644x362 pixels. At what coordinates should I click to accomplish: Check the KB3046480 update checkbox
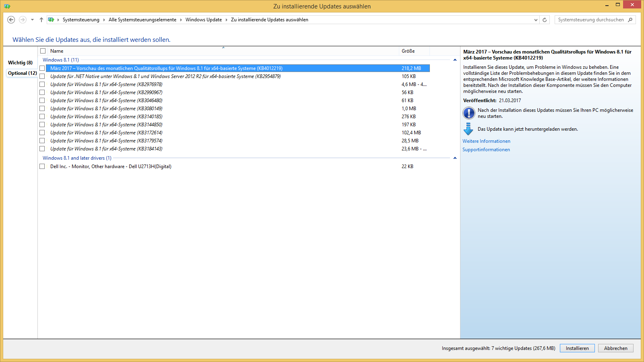[42, 101]
